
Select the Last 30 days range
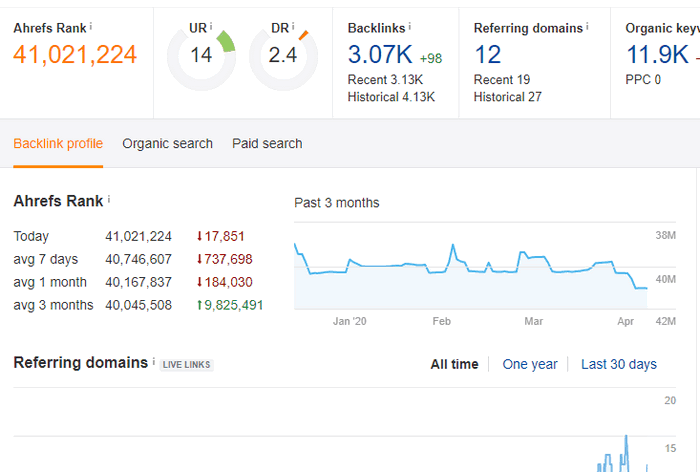pos(619,364)
